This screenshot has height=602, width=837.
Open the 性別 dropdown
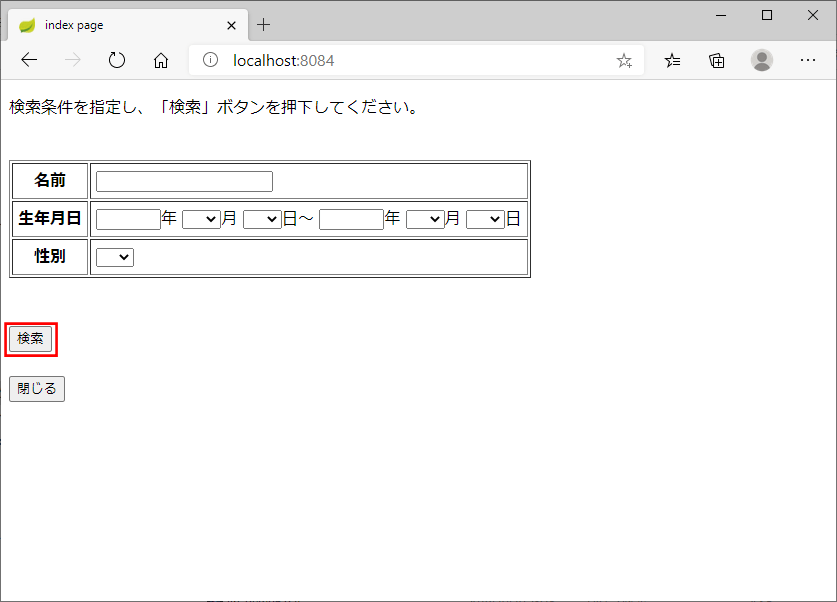pos(115,258)
